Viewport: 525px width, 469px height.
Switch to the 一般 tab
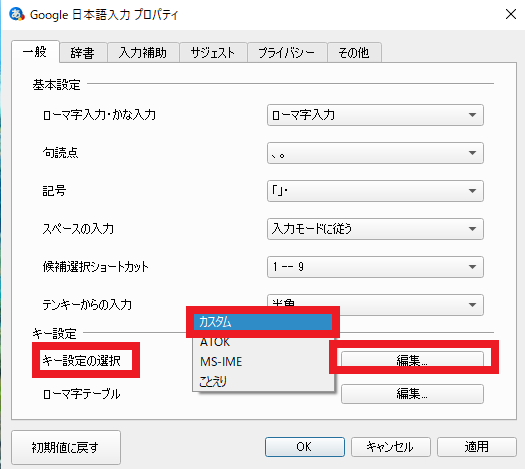(x=35, y=52)
